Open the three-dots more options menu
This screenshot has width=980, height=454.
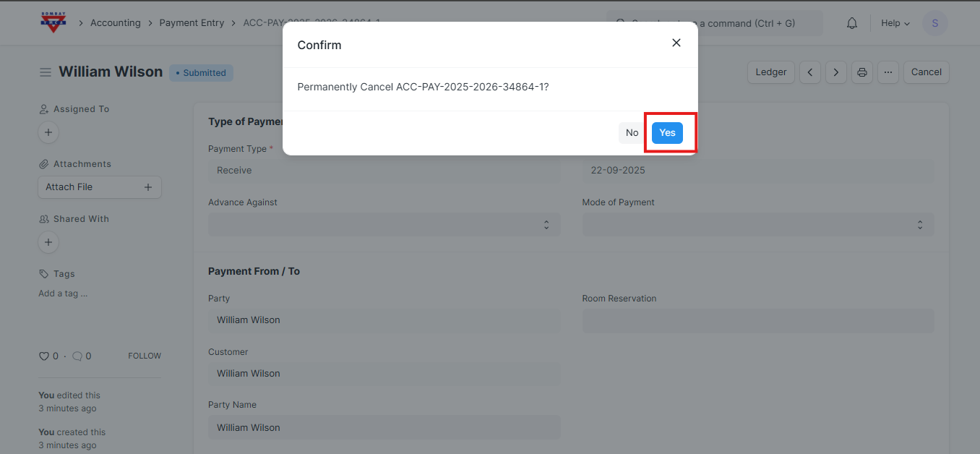(x=888, y=72)
